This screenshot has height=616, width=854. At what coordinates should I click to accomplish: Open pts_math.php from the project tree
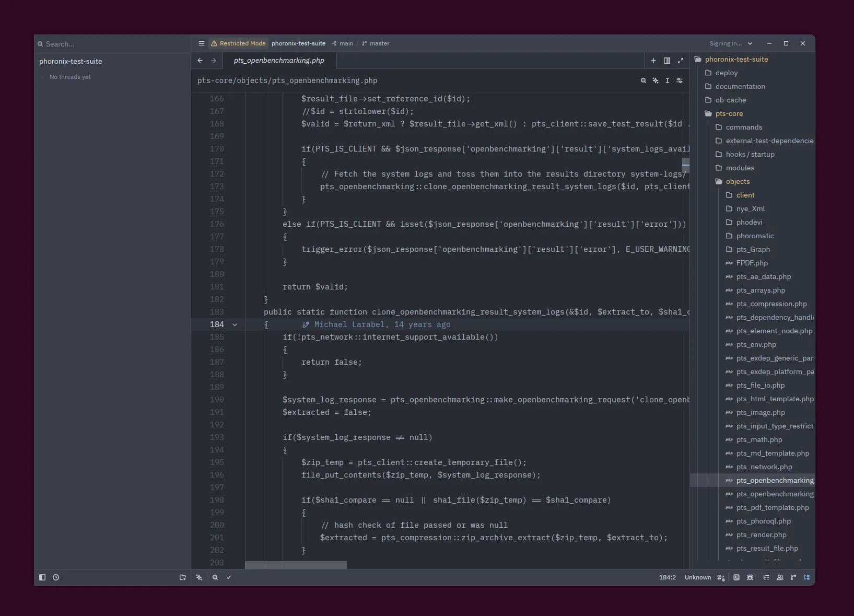(759, 439)
